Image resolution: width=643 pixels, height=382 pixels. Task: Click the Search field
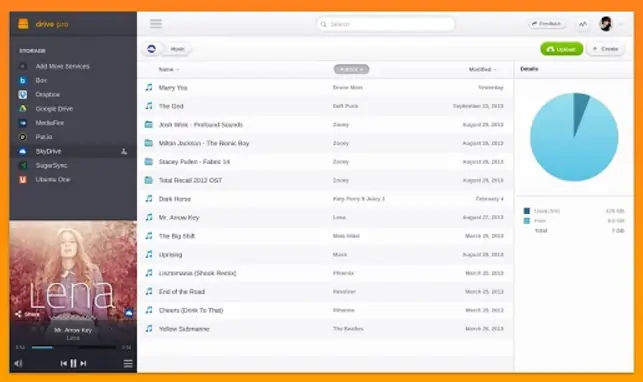coord(385,24)
